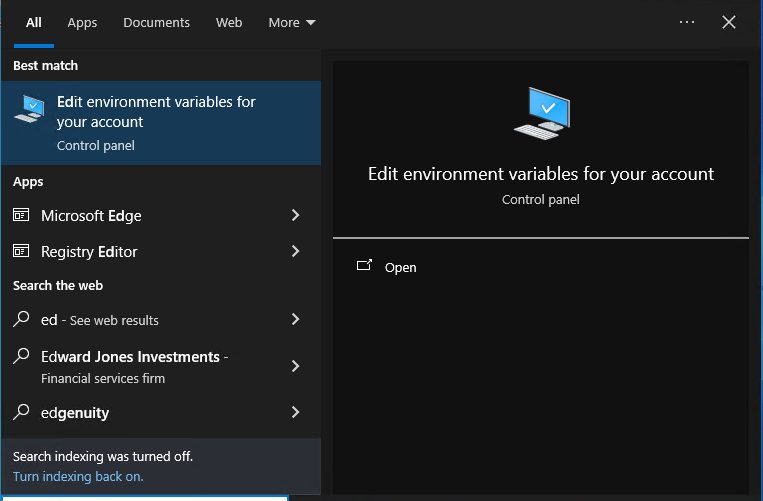763x501 pixels.
Task: Expand the edgenuity result chevron
Action: click(295, 412)
